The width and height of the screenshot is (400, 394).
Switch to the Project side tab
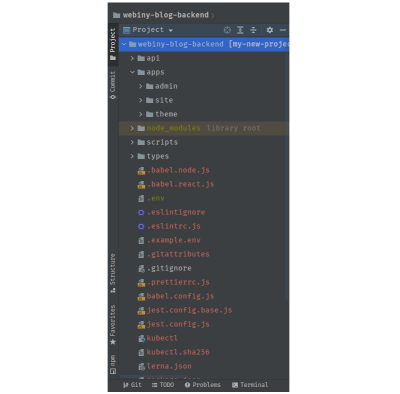click(113, 44)
